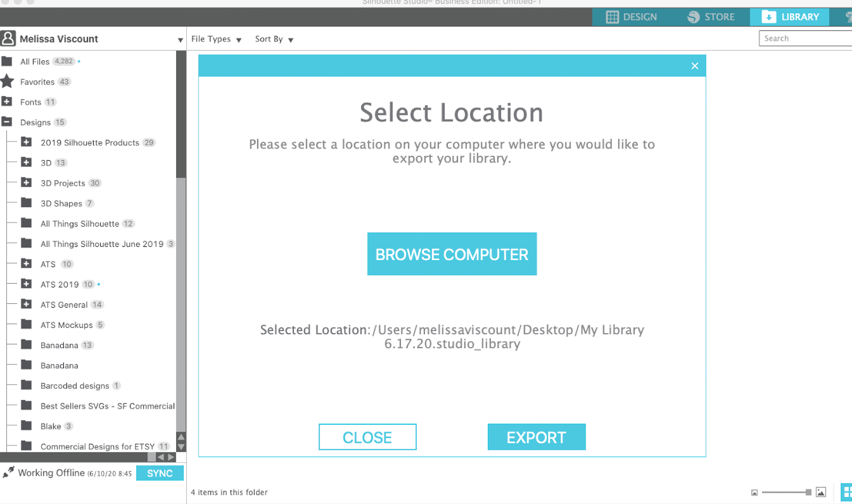Image resolution: width=852 pixels, height=504 pixels.
Task: Click the Designs folder icon
Action: point(7,121)
